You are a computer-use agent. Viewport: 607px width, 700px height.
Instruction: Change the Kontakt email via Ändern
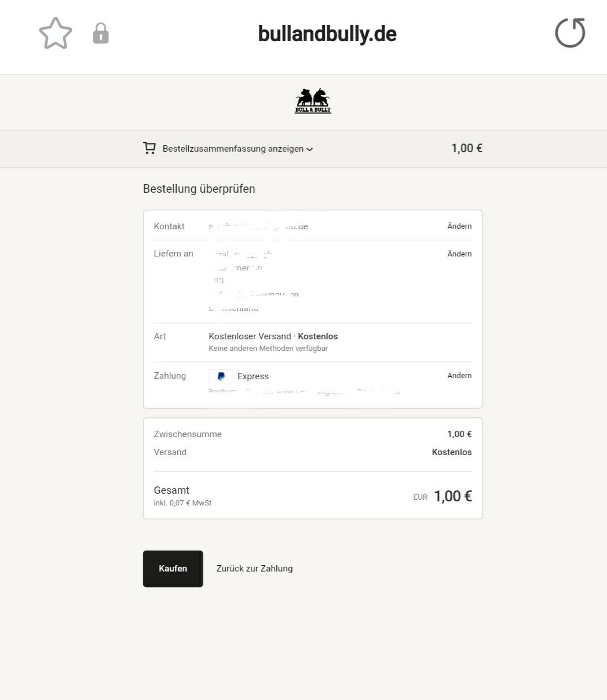[459, 226]
